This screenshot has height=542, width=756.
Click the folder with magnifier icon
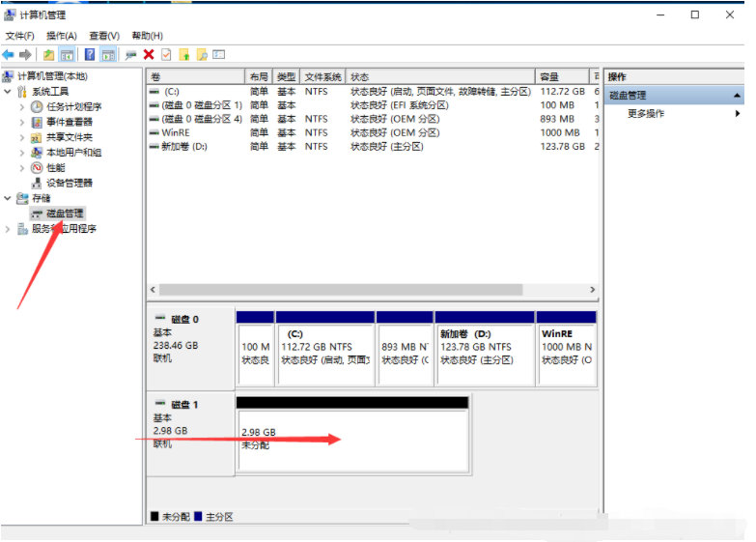pyautogui.click(x=202, y=54)
